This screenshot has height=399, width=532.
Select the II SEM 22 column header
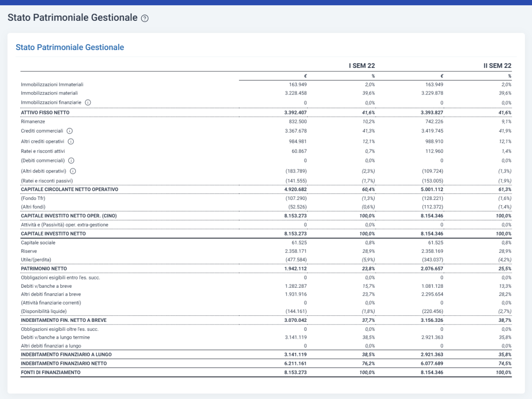coord(497,66)
